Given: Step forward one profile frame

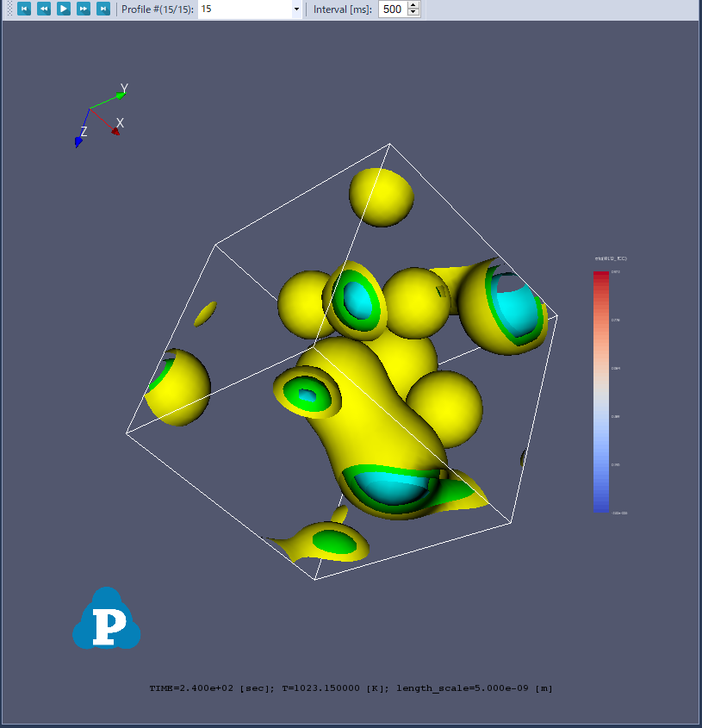Looking at the screenshot, I should pos(84,9).
